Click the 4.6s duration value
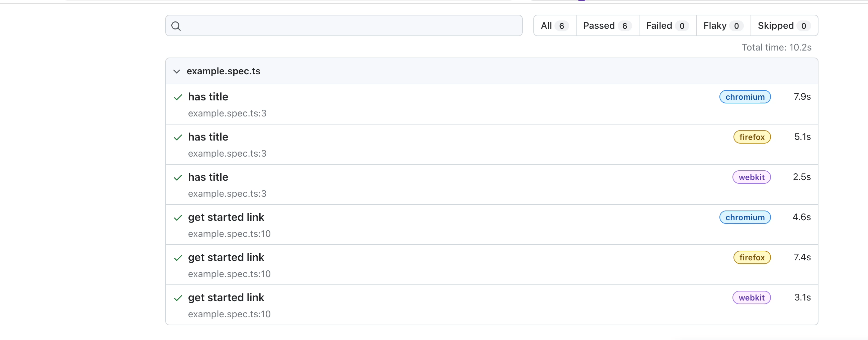 pyautogui.click(x=802, y=217)
